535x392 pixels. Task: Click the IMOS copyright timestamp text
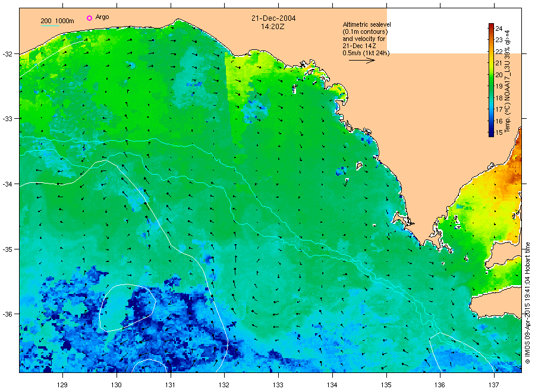527,303
